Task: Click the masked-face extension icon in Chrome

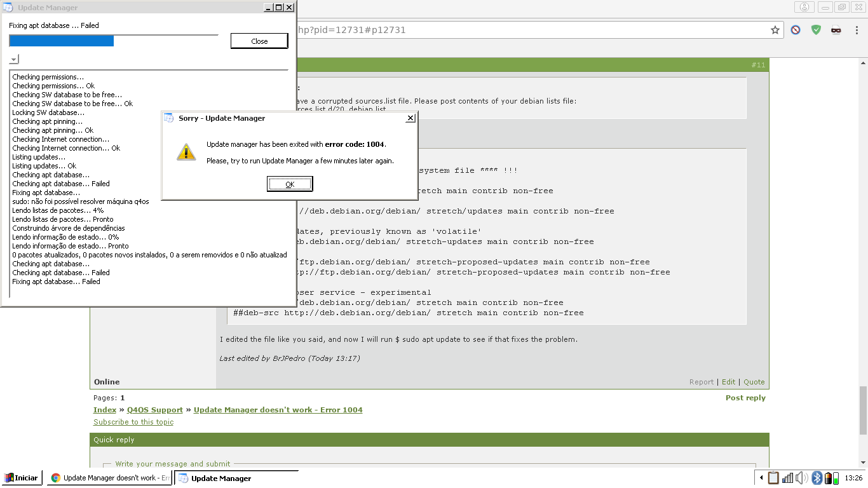Action: [836, 30]
